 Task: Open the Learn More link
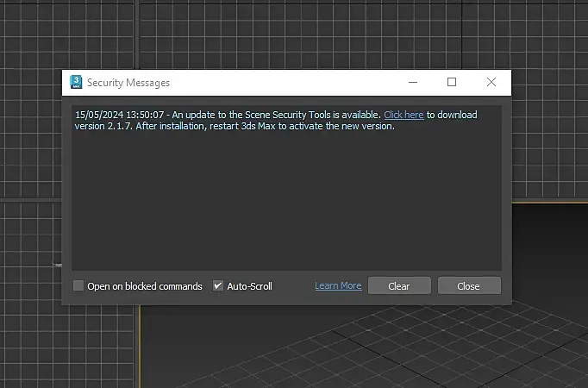[x=338, y=285]
